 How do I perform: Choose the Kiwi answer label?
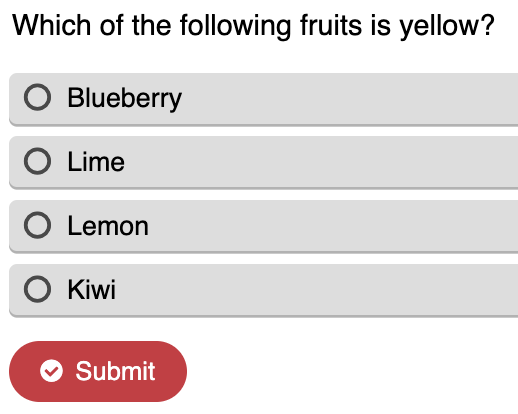point(92,289)
